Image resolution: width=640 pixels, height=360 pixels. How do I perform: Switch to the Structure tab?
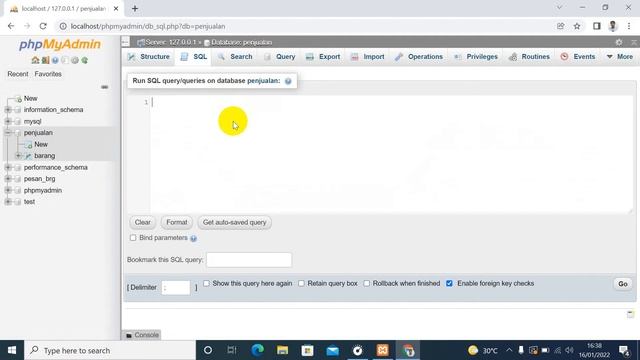[x=149, y=57]
